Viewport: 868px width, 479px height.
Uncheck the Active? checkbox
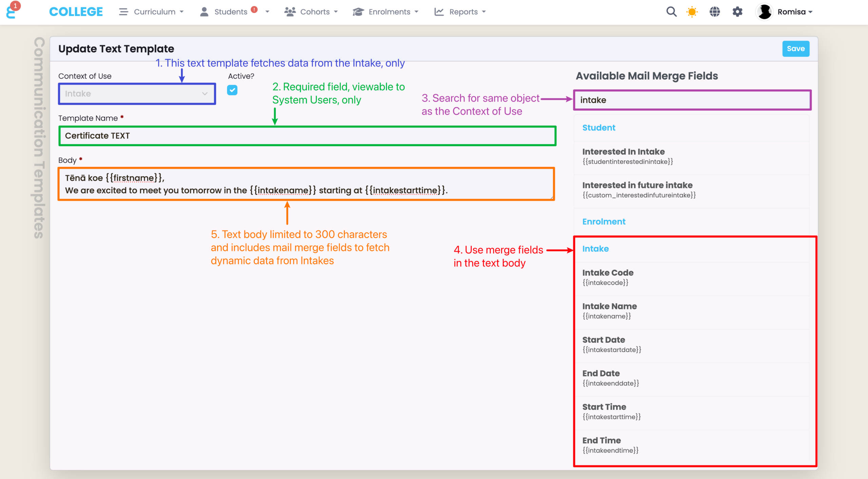pyautogui.click(x=232, y=90)
